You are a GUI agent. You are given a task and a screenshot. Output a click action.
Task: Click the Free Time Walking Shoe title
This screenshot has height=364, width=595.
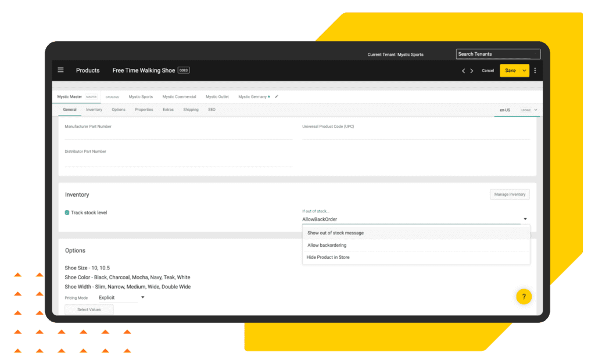tap(144, 70)
